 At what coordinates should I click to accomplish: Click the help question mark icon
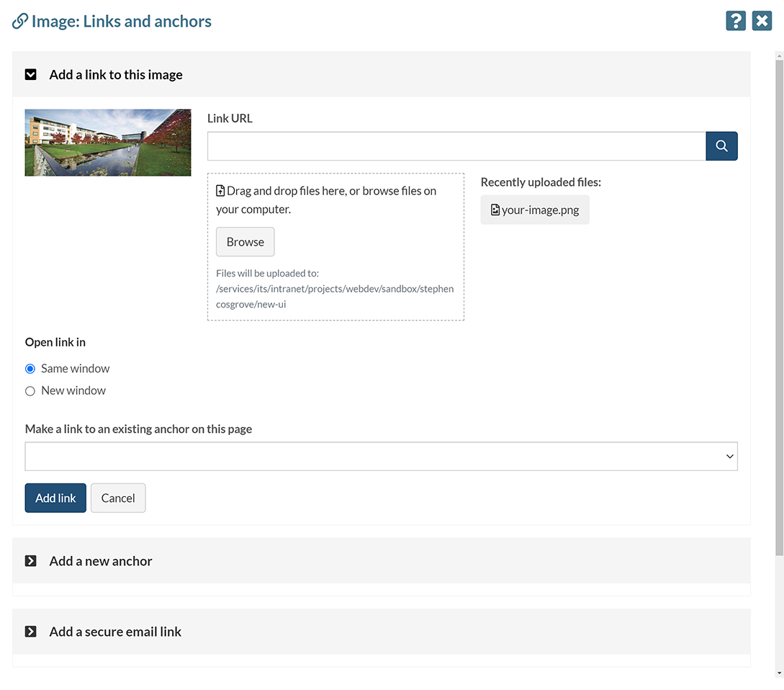point(735,21)
